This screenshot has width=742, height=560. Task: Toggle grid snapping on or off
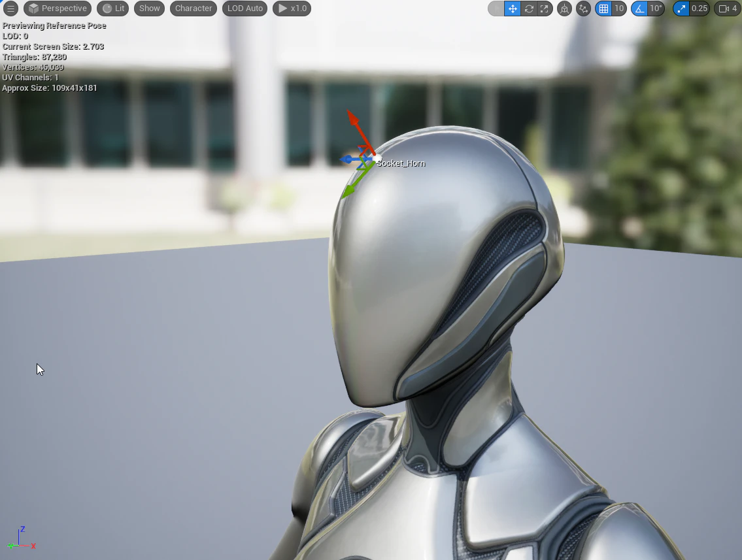coord(603,8)
